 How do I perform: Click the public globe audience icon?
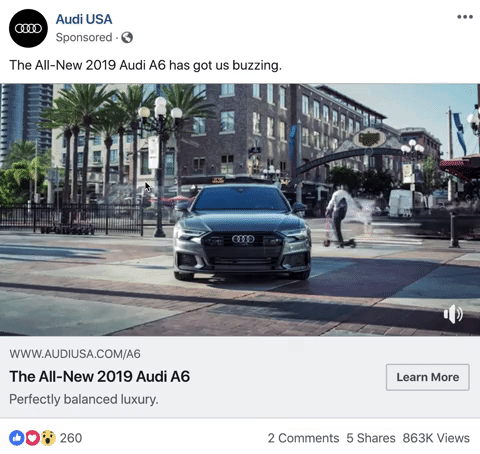tap(127, 37)
